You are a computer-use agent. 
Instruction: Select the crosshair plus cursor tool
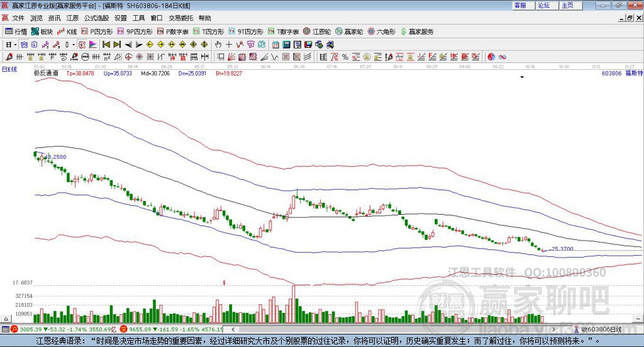(229, 45)
